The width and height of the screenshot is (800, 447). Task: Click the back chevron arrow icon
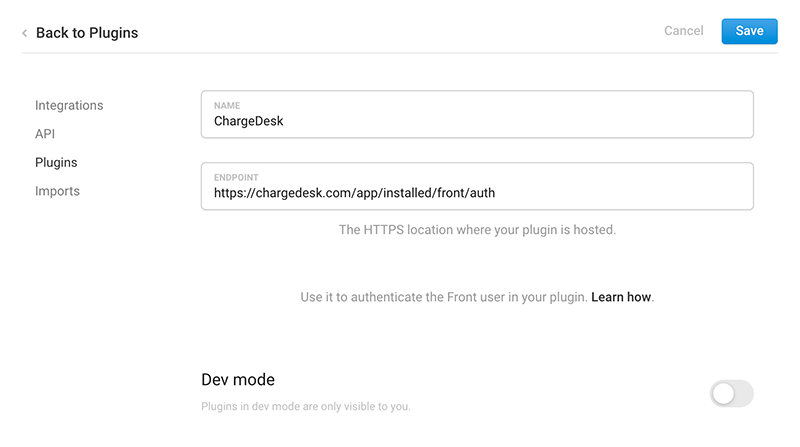click(x=24, y=33)
